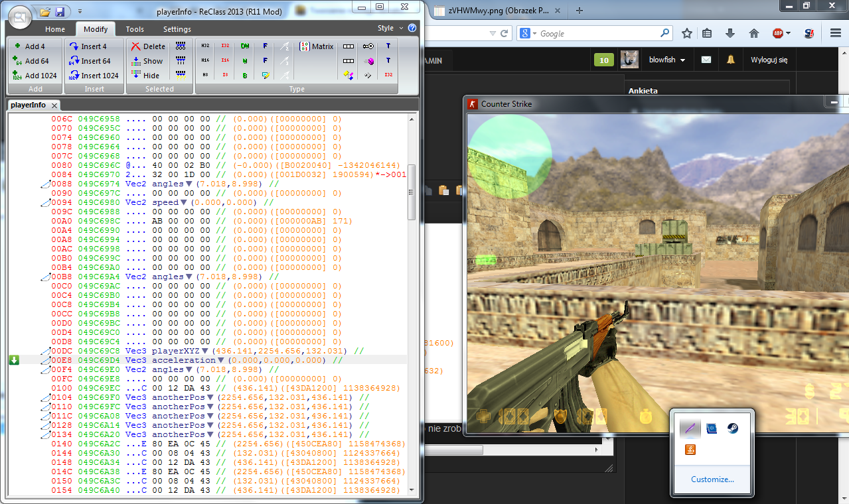The image size is (849, 504).
Task: Collapse the Vec3 anotherPos node at offset 0104
Action: coord(210,397)
